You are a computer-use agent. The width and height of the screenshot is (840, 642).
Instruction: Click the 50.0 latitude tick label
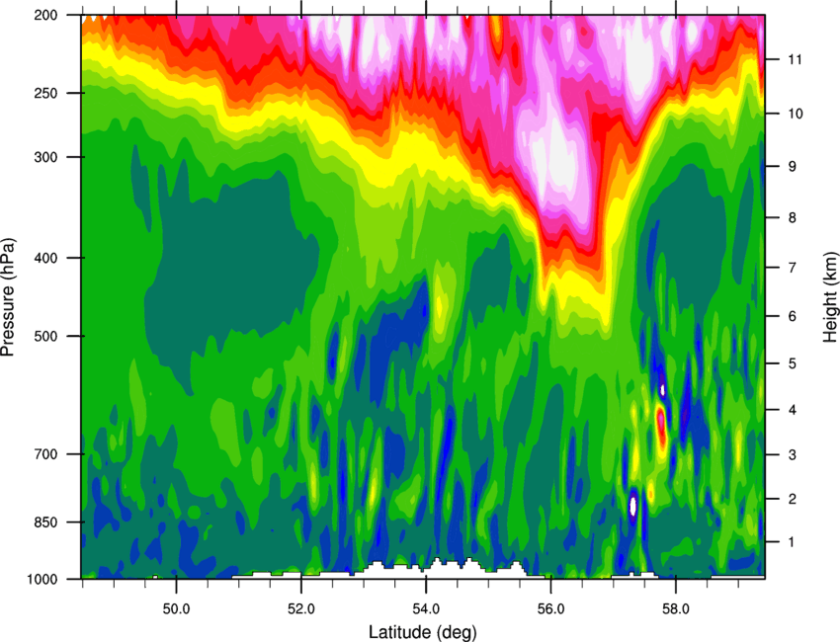pyautogui.click(x=176, y=608)
